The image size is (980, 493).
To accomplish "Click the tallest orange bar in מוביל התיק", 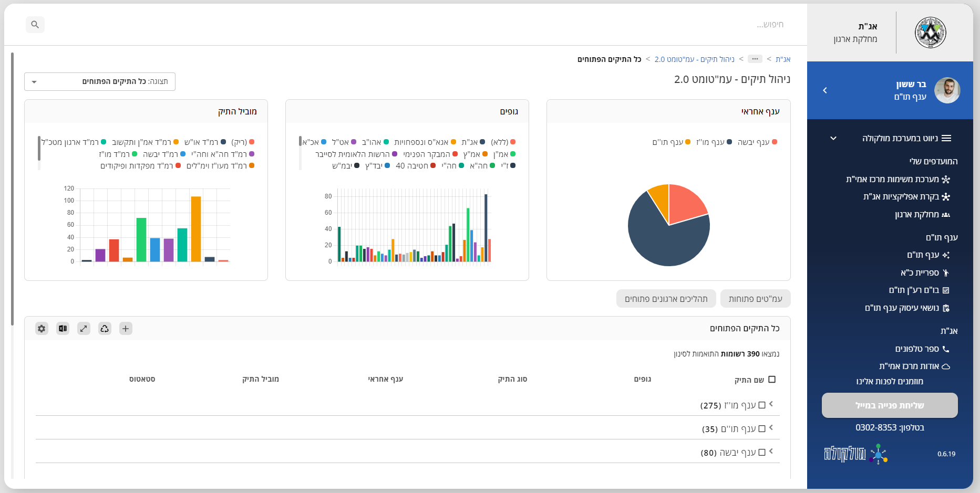I will (196, 229).
